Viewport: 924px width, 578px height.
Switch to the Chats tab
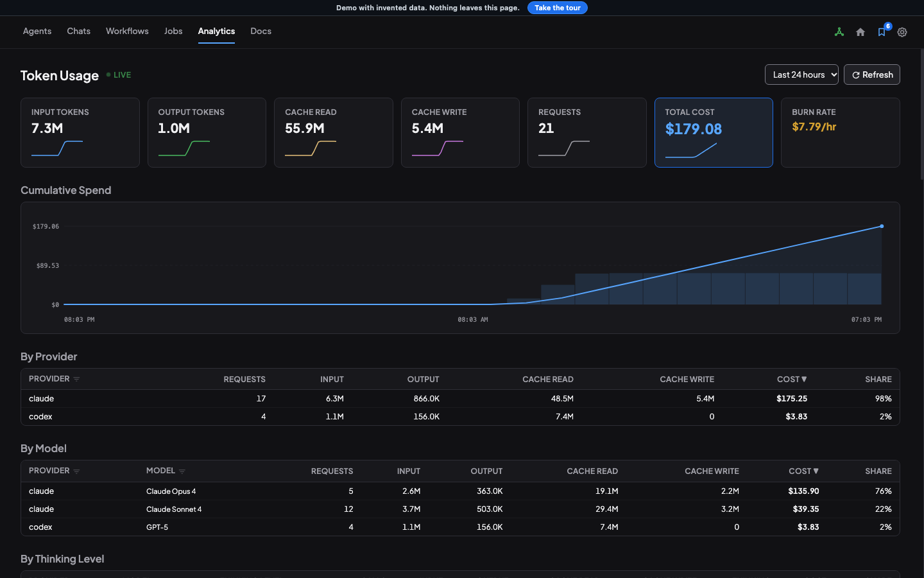point(79,31)
